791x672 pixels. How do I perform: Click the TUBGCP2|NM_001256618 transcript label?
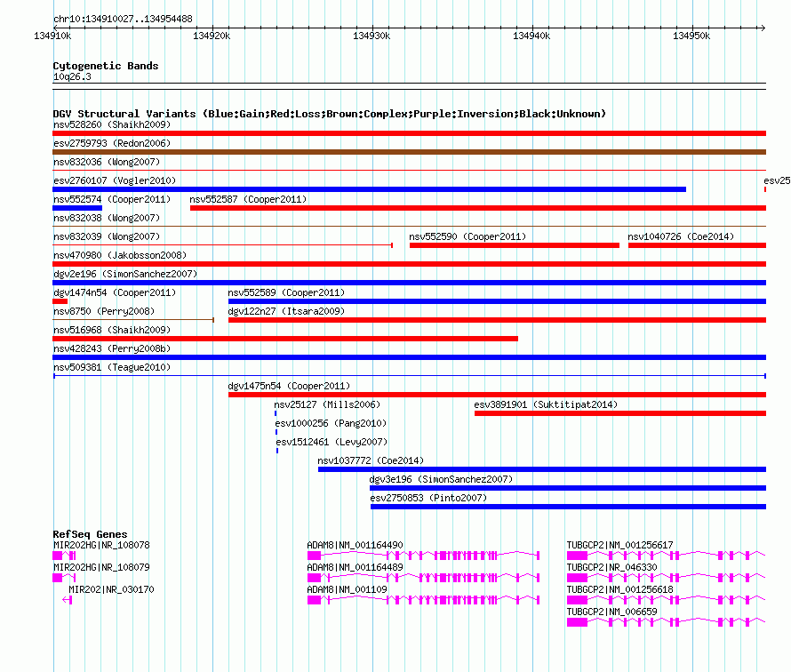click(x=620, y=589)
